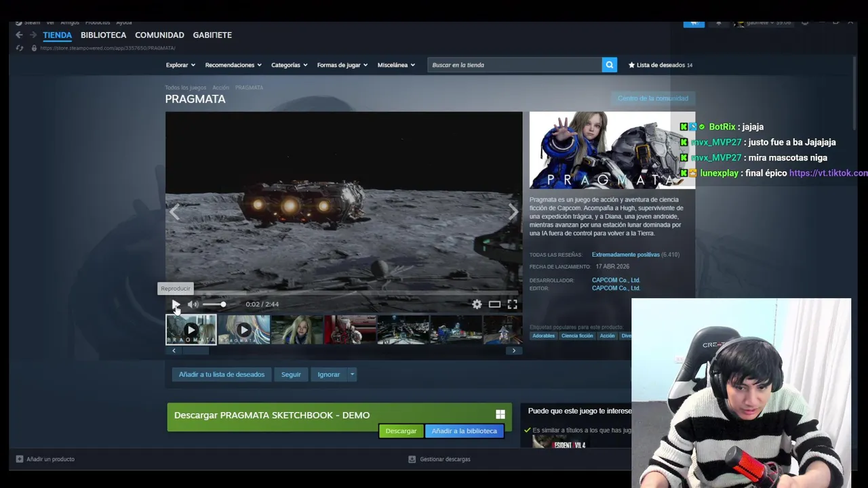The height and width of the screenshot is (488, 868).
Task: Click Añadir a la biblioteca button
Action: (465, 431)
